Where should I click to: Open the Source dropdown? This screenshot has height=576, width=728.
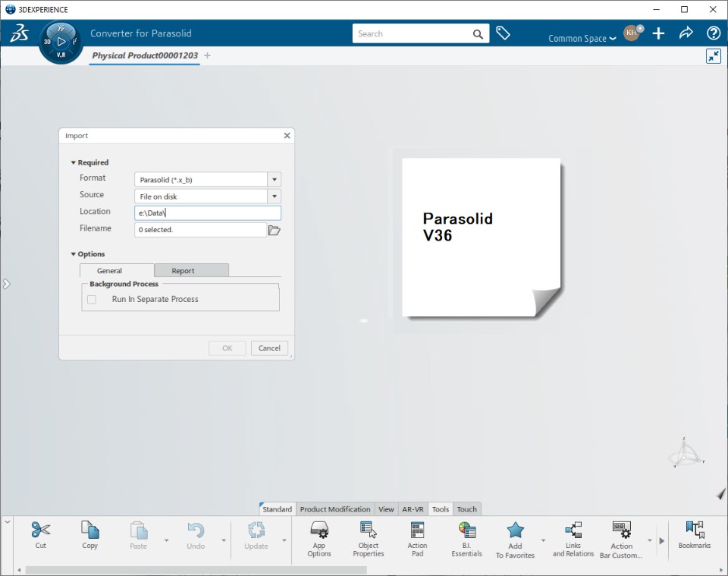click(275, 196)
